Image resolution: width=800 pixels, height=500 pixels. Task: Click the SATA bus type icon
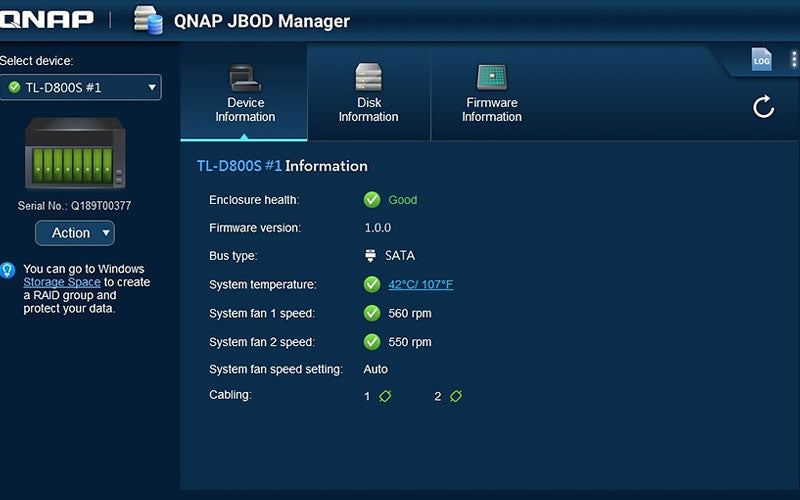[372, 256]
